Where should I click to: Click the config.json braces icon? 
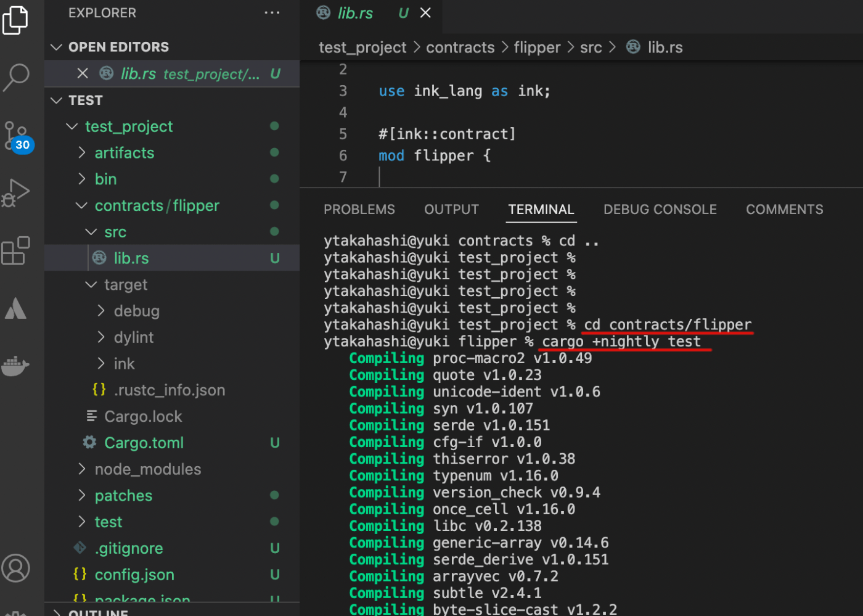click(80, 573)
